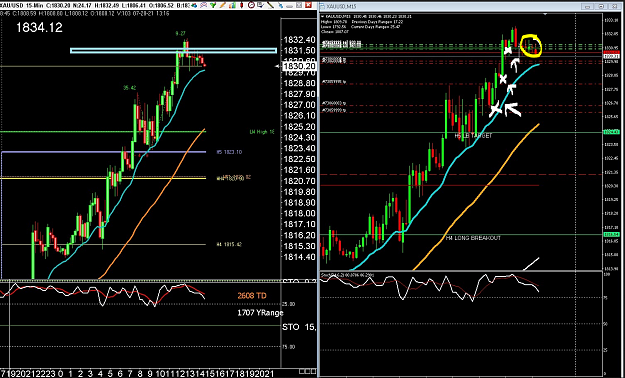Click the document with checkmark toolbar icon
Image resolution: width=625 pixels, height=378 pixels.
click(260, 5)
